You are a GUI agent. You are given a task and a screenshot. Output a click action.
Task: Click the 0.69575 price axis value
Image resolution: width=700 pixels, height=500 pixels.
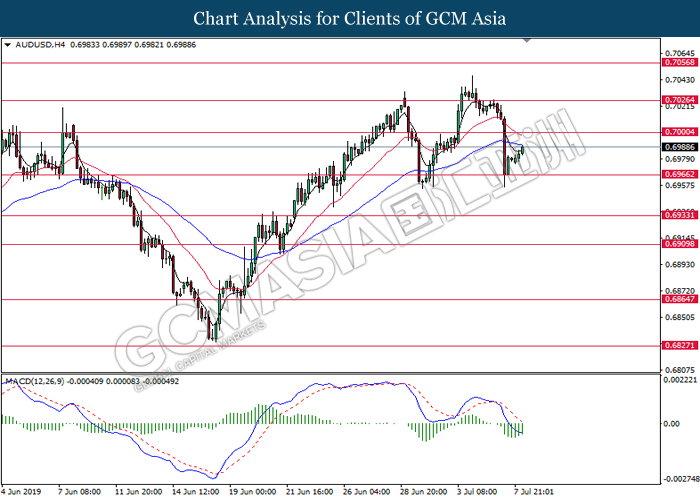pyautogui.click(x=680, y=185)
